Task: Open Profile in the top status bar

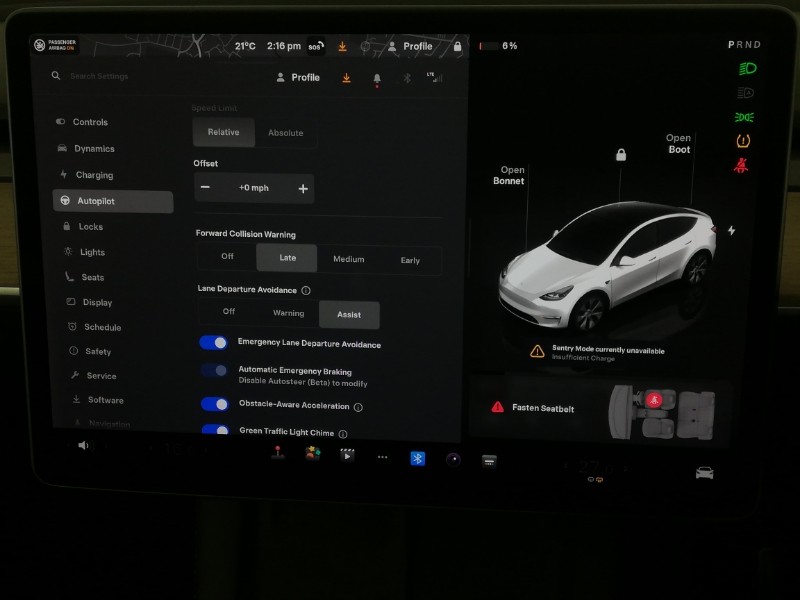Action: tap(410, 46)
